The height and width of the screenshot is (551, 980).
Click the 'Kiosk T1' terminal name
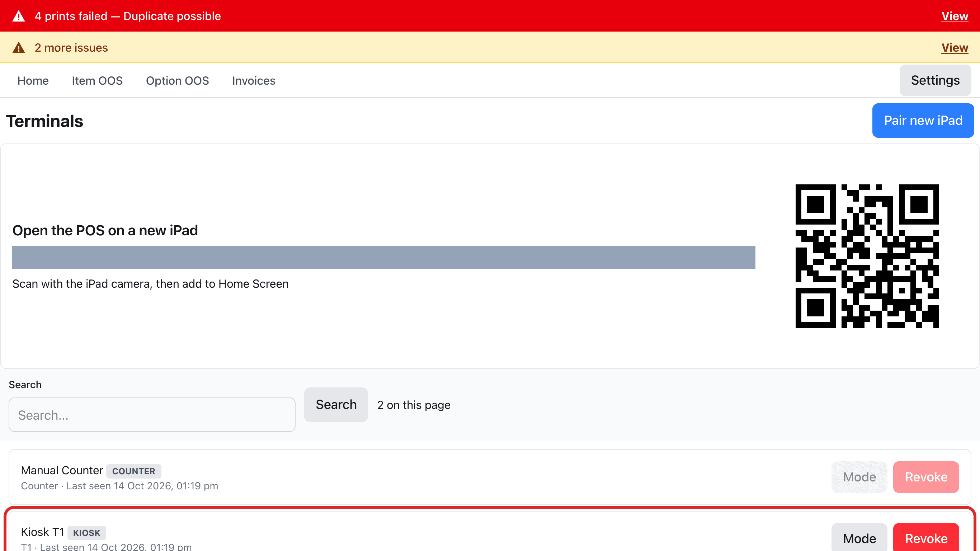coord(43,532)
